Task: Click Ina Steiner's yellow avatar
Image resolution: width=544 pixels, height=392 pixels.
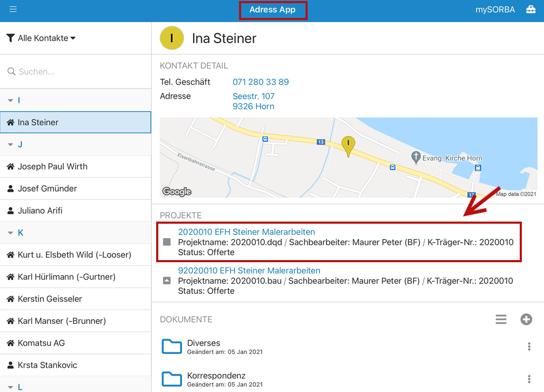Action: tap(171, 38)
